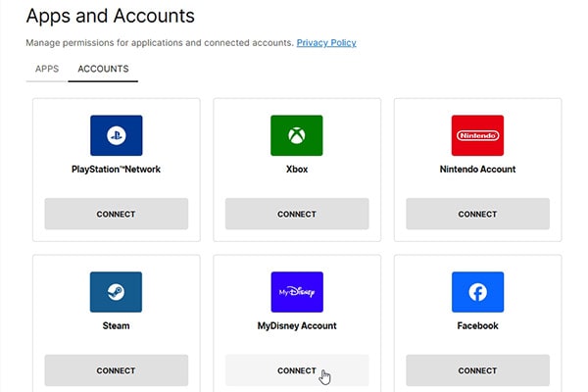Connect the Nintendo Account

pyautogui.click(x=478, y=214)
